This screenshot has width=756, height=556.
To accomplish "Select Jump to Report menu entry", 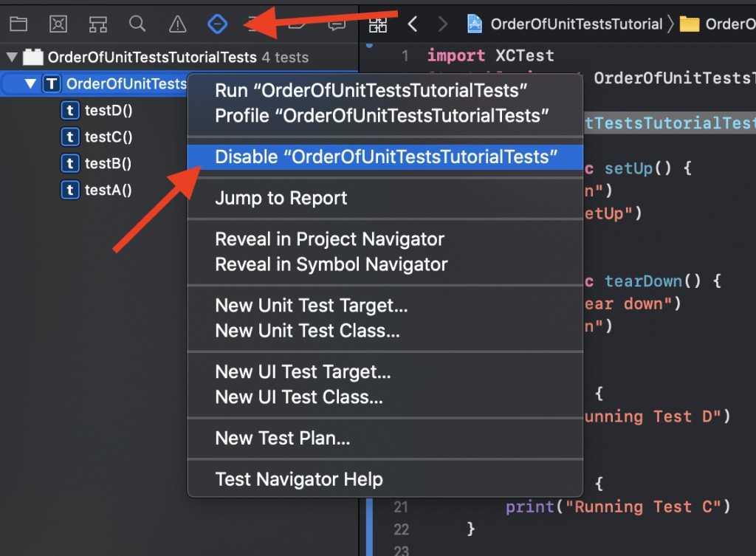I will pos(280,198).
